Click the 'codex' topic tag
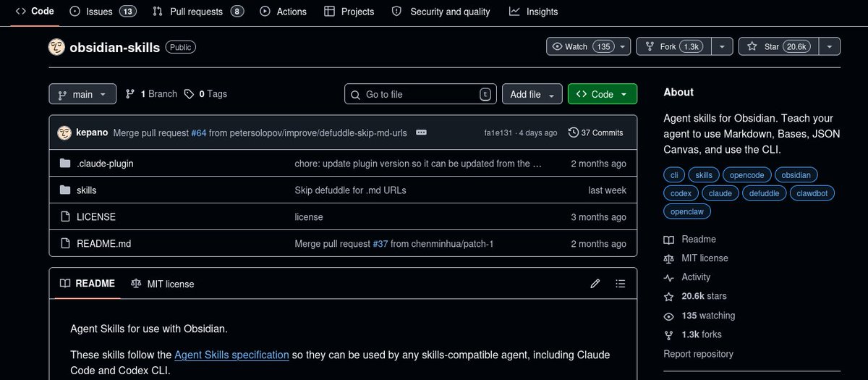The image size is (868, 380). (681, 193)
